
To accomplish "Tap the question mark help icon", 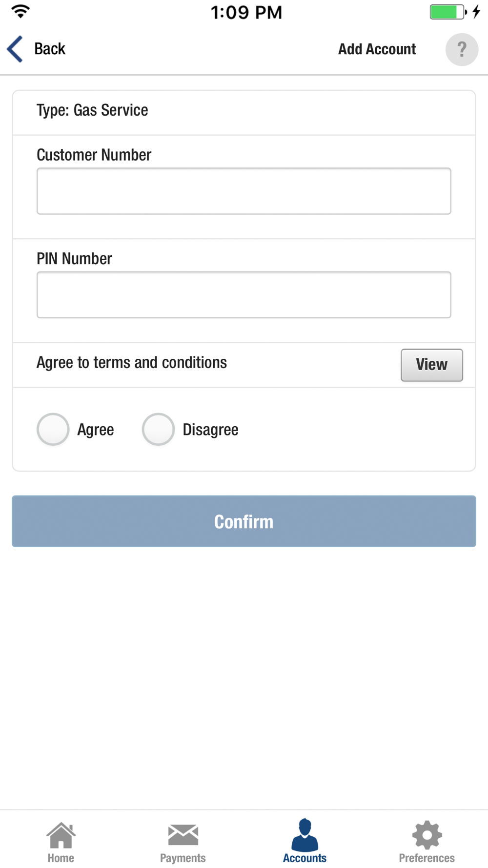I will click(x=462, y=49).
